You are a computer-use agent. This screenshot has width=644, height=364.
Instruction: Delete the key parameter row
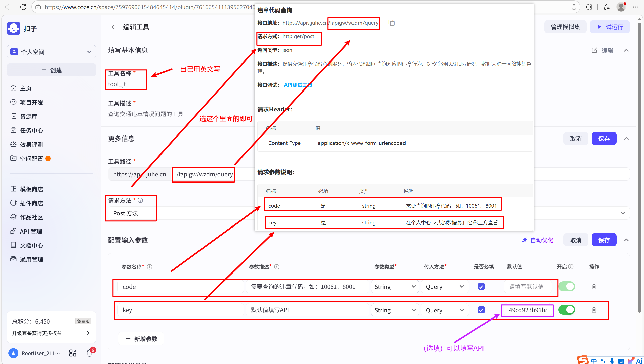coord(594,310)
